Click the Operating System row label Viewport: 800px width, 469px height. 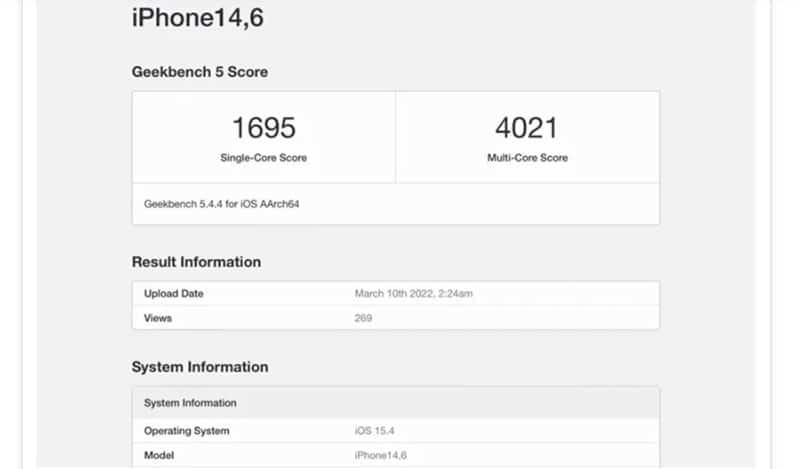(x=187, y=431)
